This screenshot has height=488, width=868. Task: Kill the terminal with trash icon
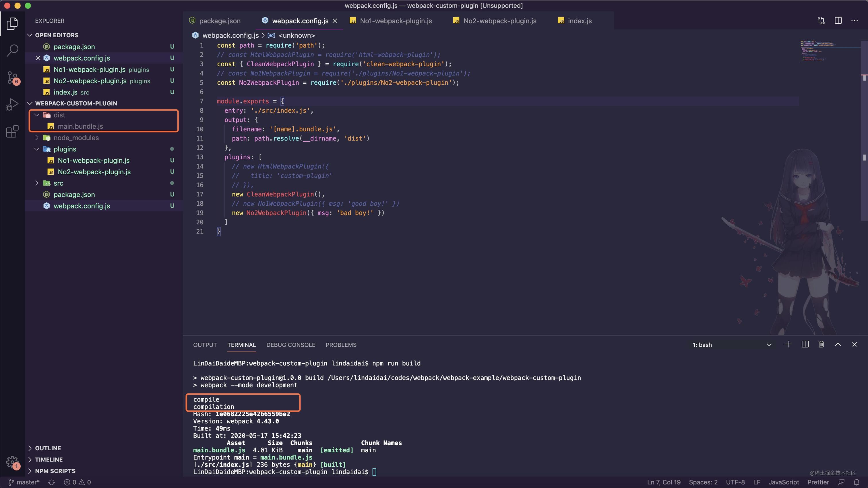coord(821,344)
